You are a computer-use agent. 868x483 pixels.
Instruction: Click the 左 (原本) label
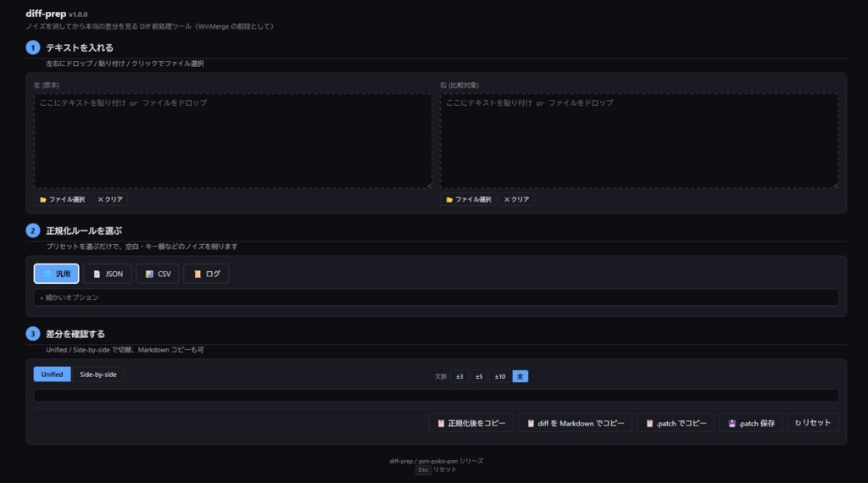pyautogui.click(x=46, y=86)
